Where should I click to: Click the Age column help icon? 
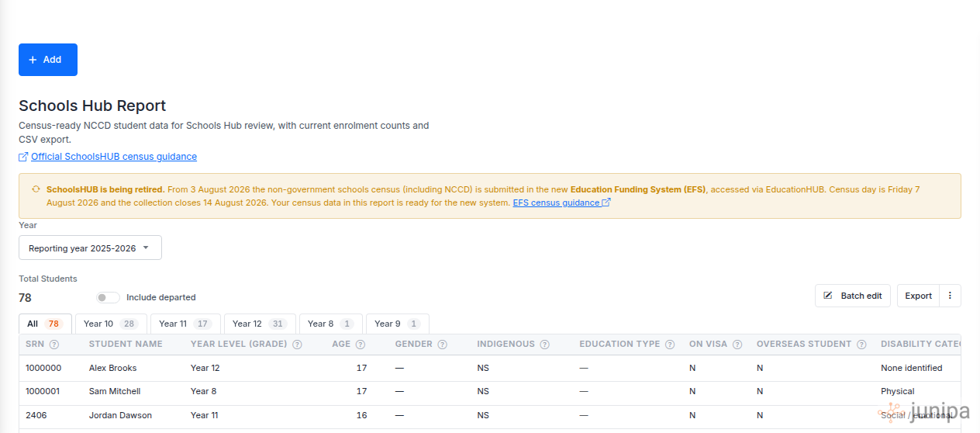(x=361, y=345)
